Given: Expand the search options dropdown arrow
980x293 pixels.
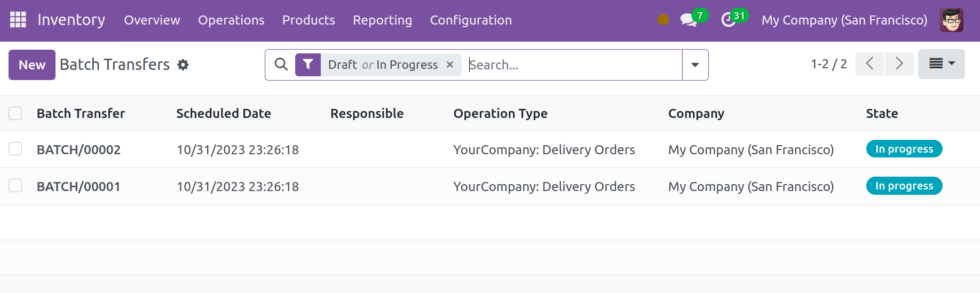Looking at the screenshot, I should [x=695, y=65].
